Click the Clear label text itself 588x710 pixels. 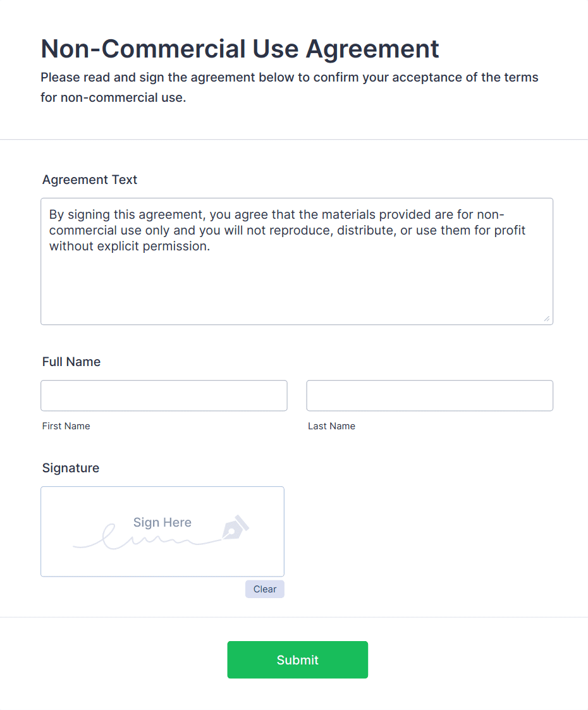pos(264,589)
